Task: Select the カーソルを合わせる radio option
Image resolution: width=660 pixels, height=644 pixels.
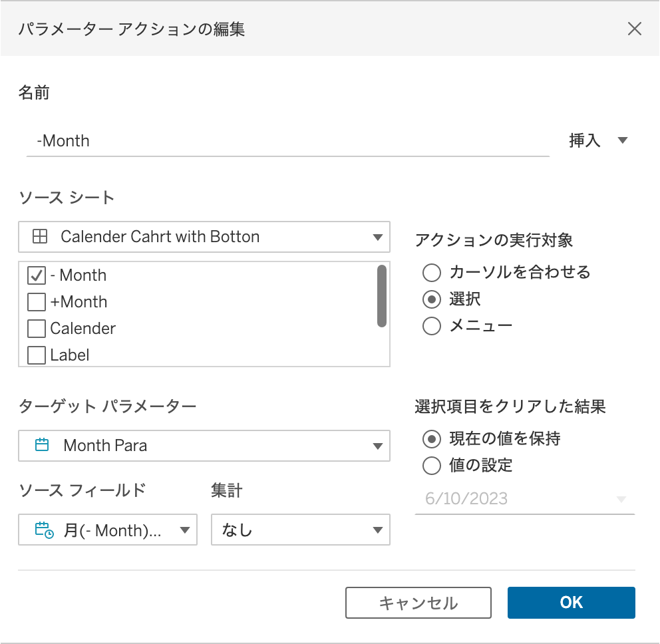Action: tap(432, 272)
